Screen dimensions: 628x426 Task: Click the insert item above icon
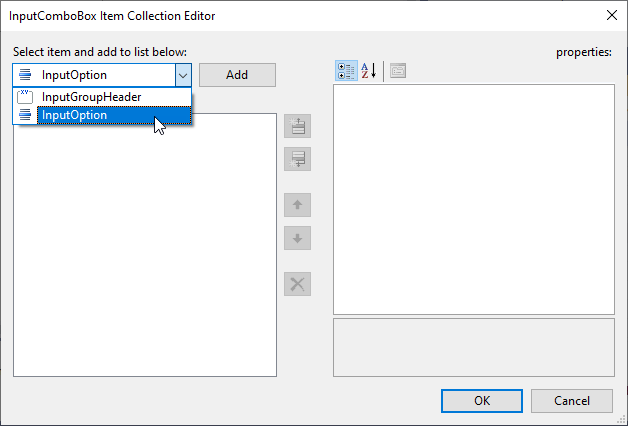pyautogui.click(x=297, y=126)
